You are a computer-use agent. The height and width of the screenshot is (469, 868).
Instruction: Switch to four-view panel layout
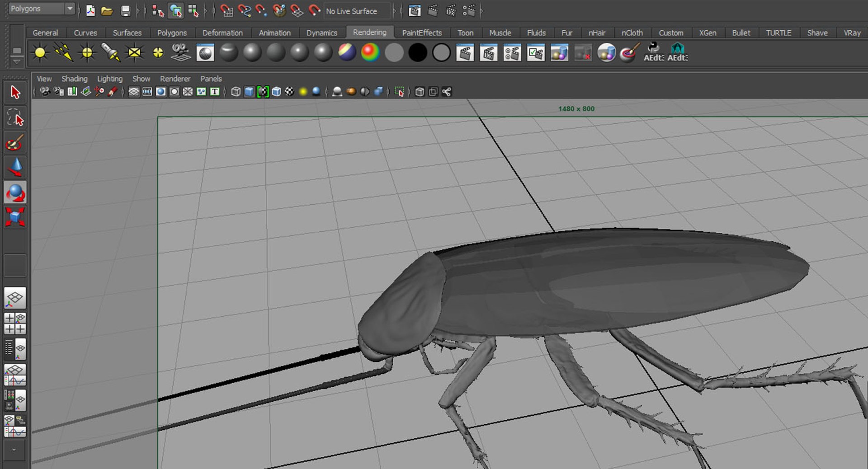[15, 323]
